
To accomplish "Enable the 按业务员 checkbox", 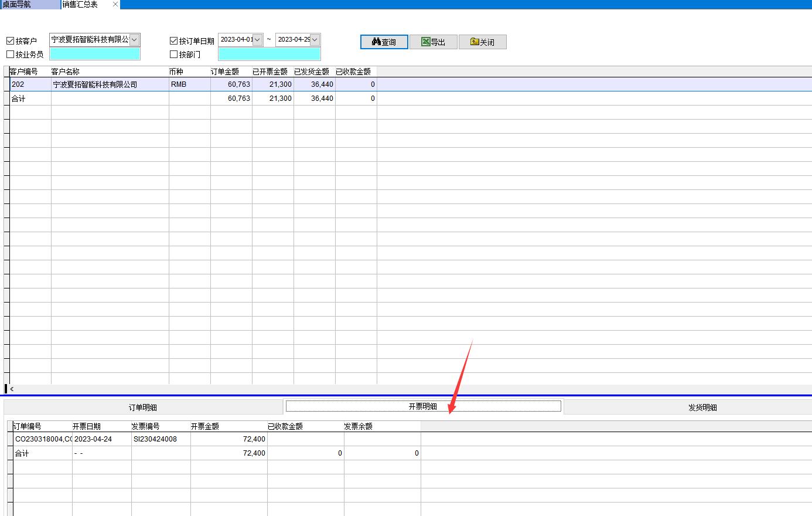I will click(10, 55).
